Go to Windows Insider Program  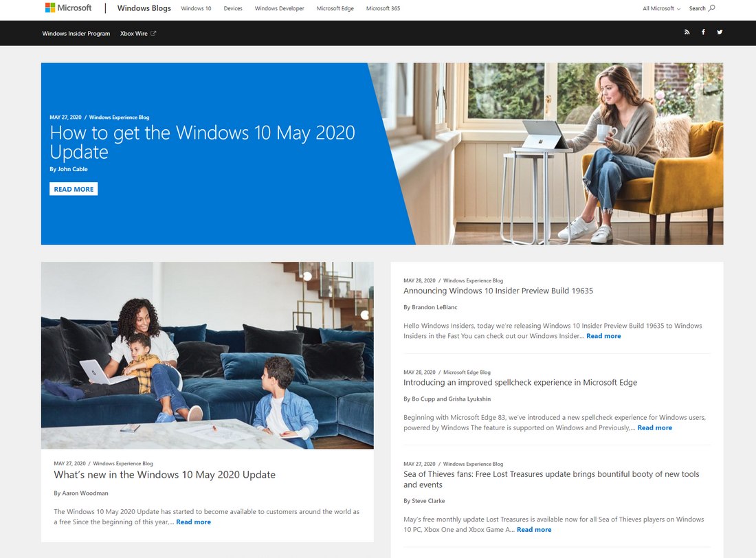pos(76,33)
